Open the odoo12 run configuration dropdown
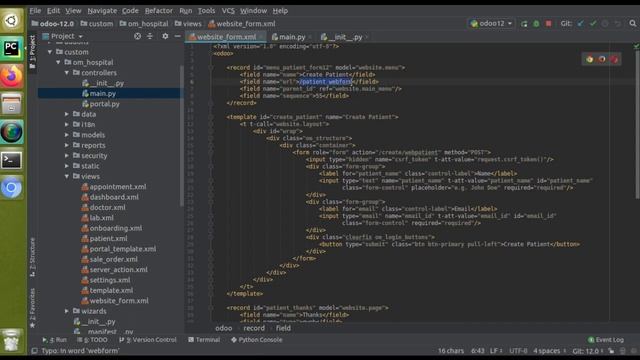This screenshot has height=360, width=640. point(491,24)
